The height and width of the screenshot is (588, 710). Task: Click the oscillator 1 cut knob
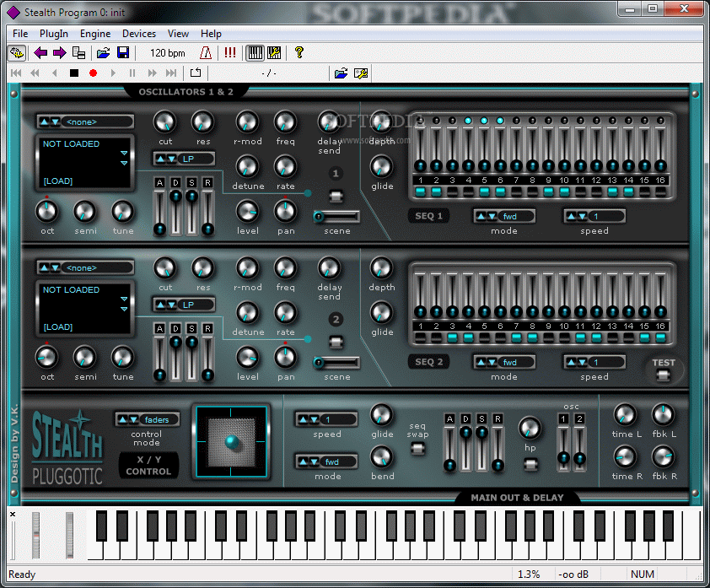[x=164, y=121]
